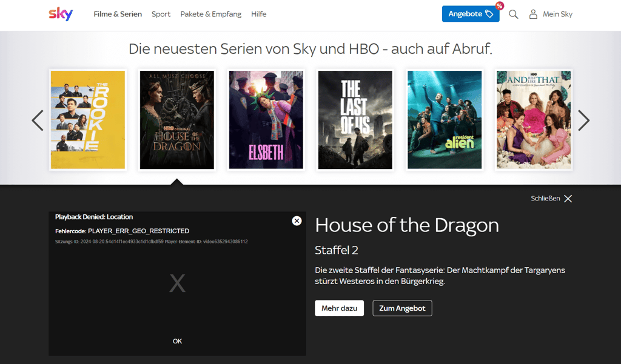Image resolution: width=621 pixels, height=364 pixels.
Task: Click the Angebote button
Action: pyautogui.click(x=471, y=14)
